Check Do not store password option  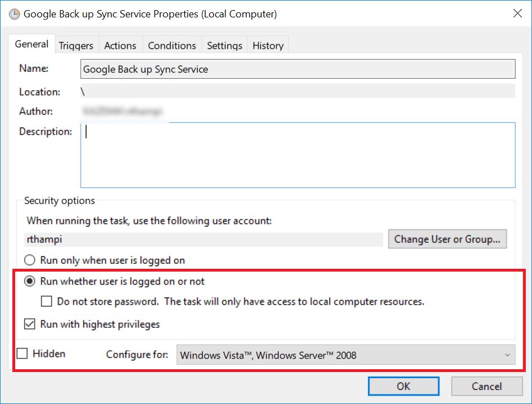47,301
